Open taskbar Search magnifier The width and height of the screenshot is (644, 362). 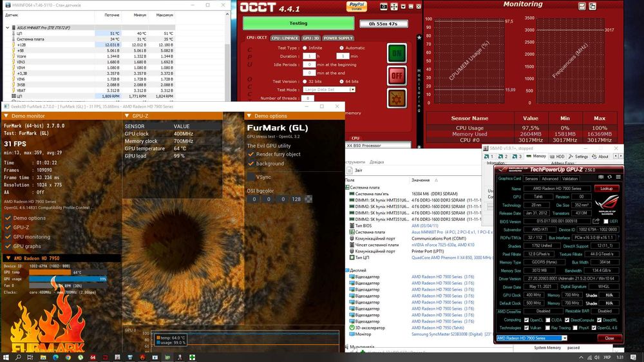(18, 357)
